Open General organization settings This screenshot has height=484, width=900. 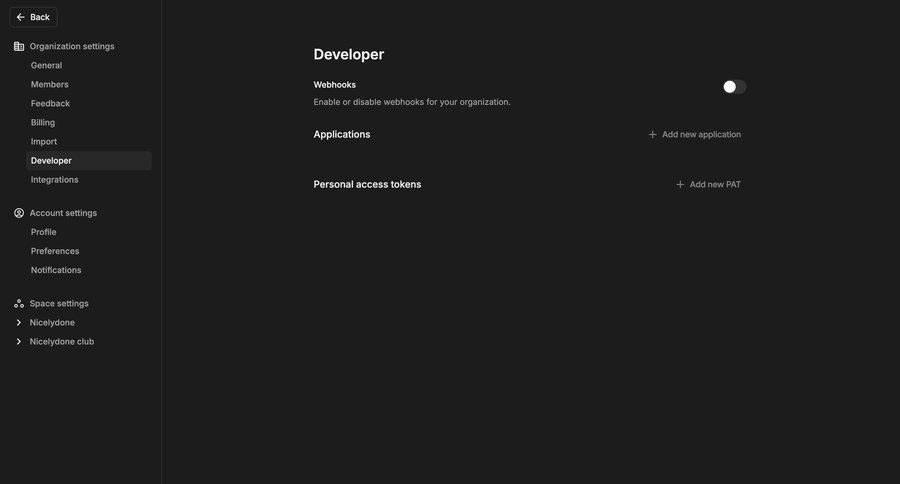point(46,65)
